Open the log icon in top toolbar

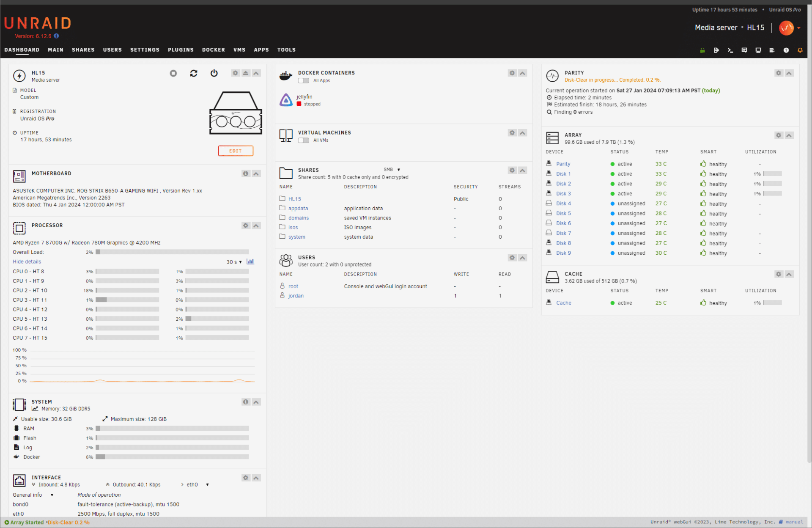coord(772,50)
